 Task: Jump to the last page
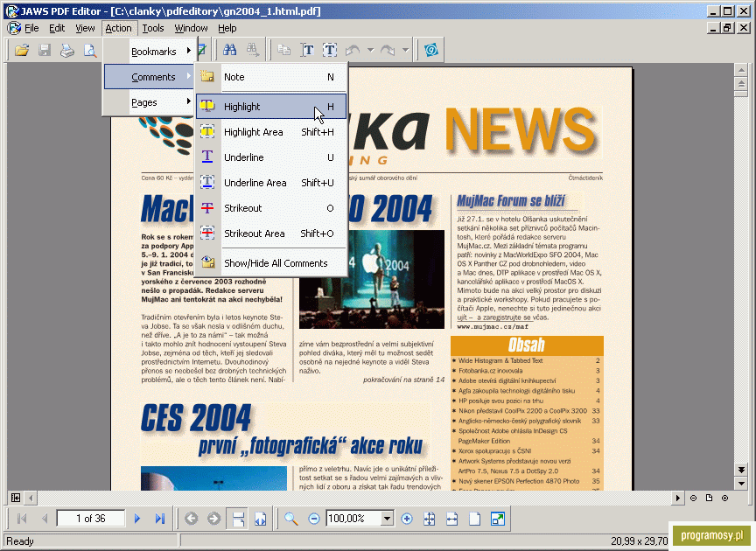click(x=159, y=519)
